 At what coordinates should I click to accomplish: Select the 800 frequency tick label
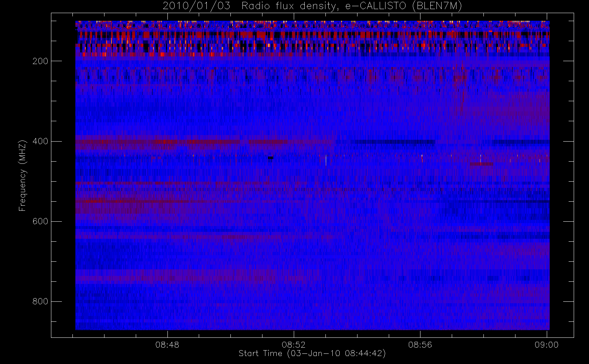tap(40, 301)
